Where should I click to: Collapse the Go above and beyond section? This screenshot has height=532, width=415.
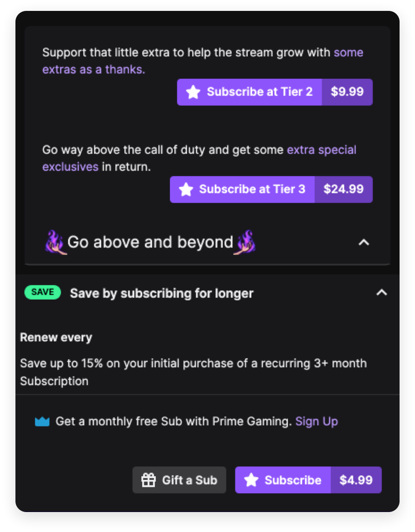click(x=364, y=242)
